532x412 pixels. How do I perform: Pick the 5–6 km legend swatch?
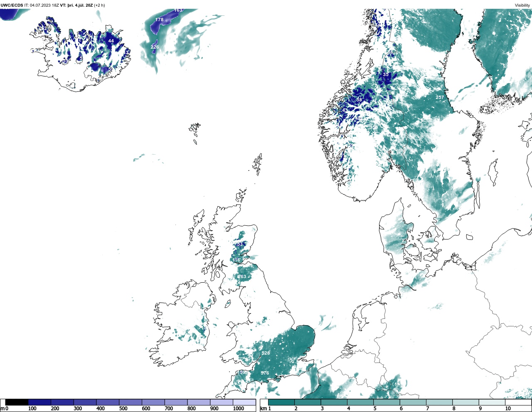[x=387, y=402]
